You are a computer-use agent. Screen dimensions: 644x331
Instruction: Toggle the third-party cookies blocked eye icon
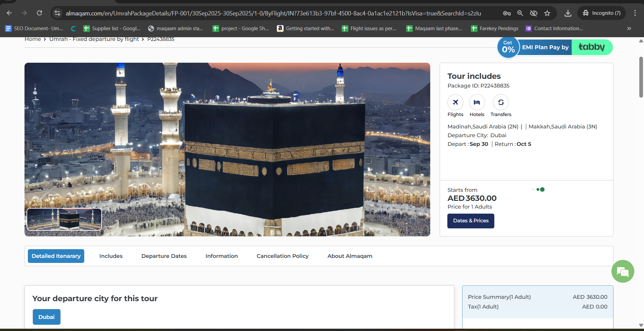click(x=533, y=13)
